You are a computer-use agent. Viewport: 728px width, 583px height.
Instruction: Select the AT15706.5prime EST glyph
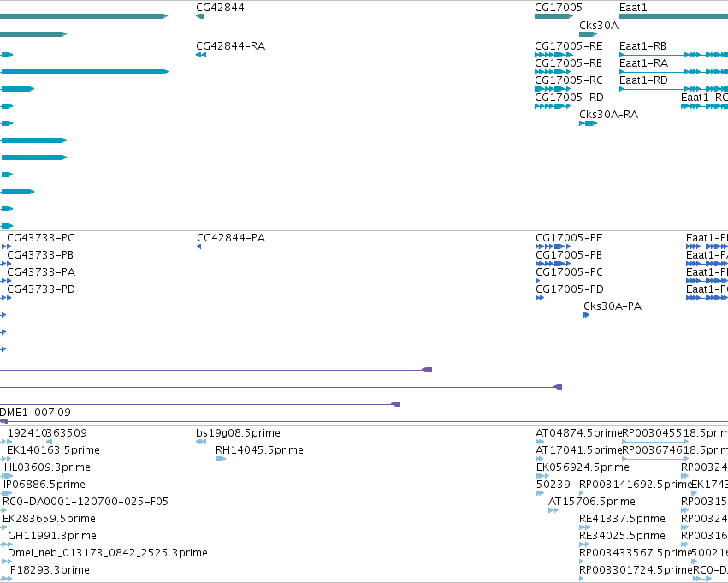pyautogui.click(x=553, y=510)
